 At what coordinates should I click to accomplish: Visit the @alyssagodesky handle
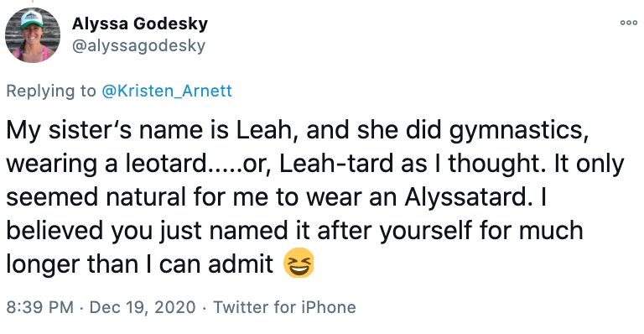138,45
